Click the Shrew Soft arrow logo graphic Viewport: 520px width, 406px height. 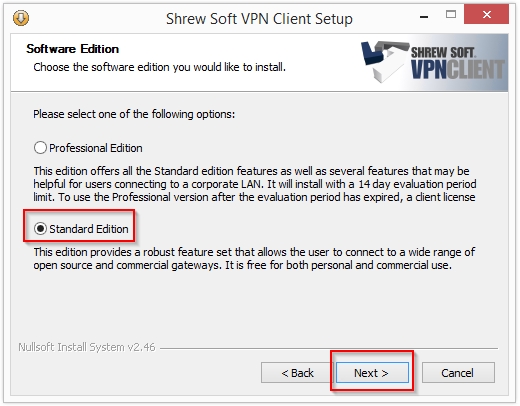click(x=385, y=61)
